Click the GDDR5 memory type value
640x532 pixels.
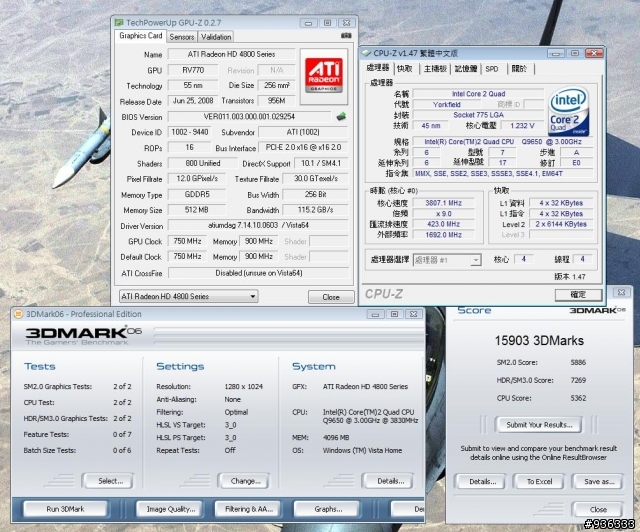[197, 194]
